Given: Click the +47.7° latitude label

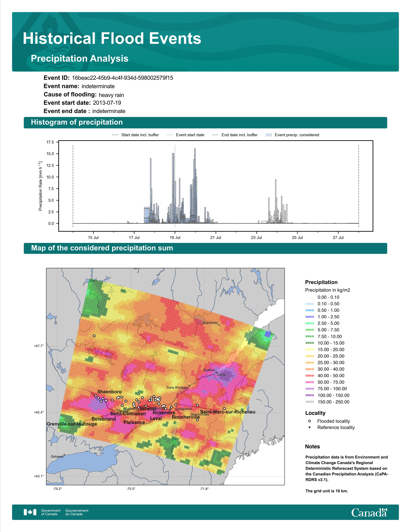Looking at the screenshot, I should point(39,346).
